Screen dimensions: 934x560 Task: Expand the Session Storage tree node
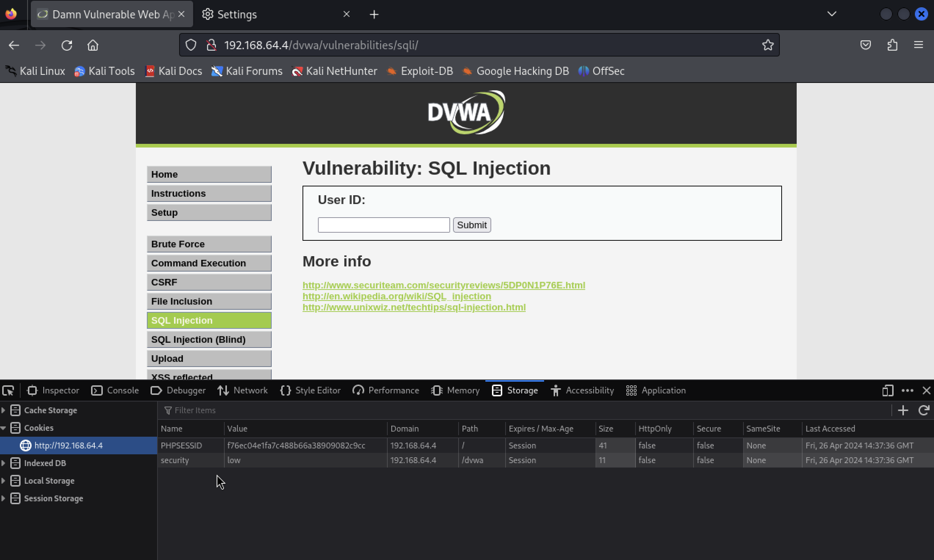coord(3,498)
